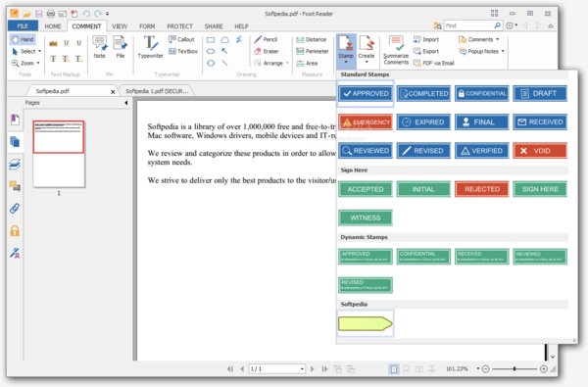Screen dimensions: 588x387
Task: Open the page number dropdown
Action: point(302,369)
